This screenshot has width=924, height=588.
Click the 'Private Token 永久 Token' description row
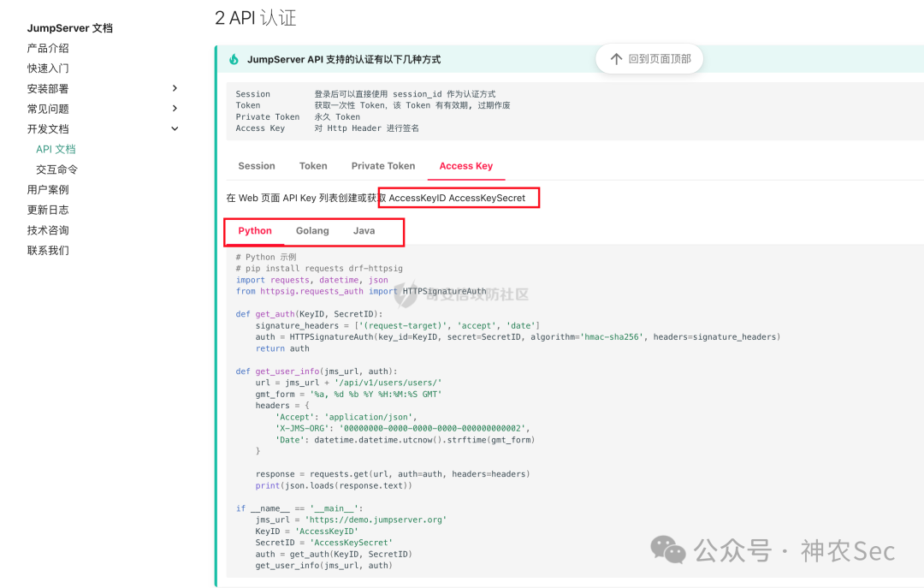(298, 116)
